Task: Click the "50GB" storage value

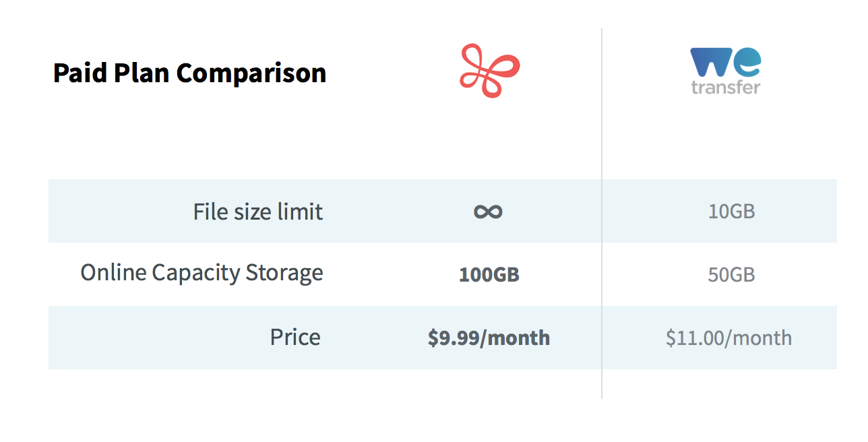Action: (x=731, y=275)
